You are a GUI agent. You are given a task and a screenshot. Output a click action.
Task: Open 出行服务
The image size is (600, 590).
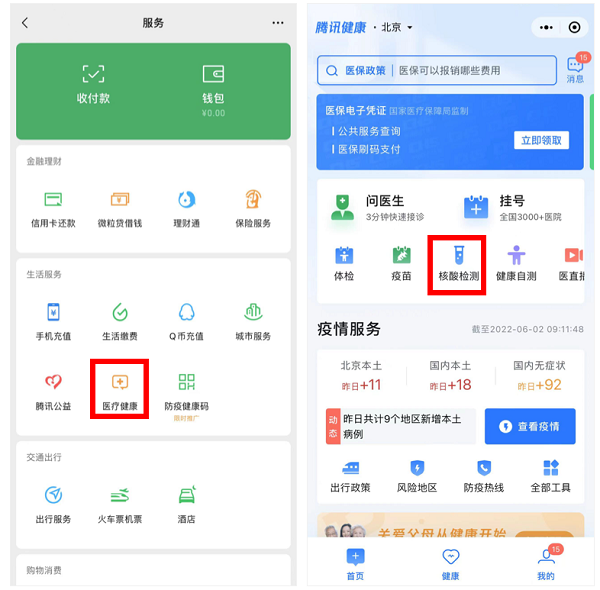pyautogui.click(x=53, y=505)
